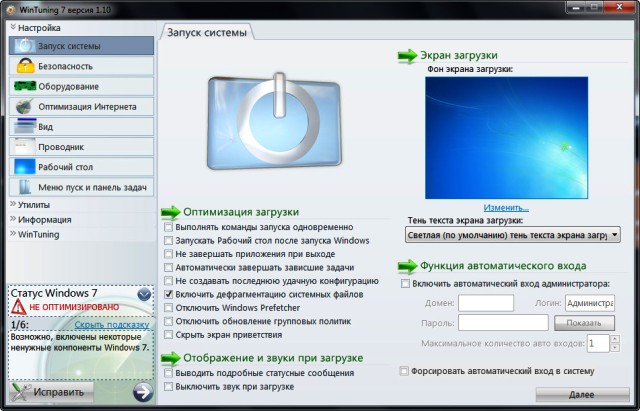
Task: Click the boot screen background preview thumbnail
Action: click(x=507, y=138)
